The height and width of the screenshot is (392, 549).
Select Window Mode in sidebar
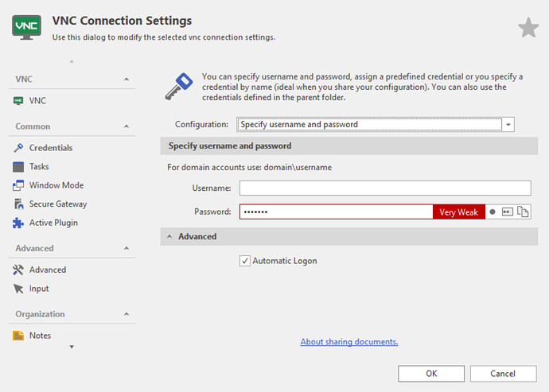56,185
